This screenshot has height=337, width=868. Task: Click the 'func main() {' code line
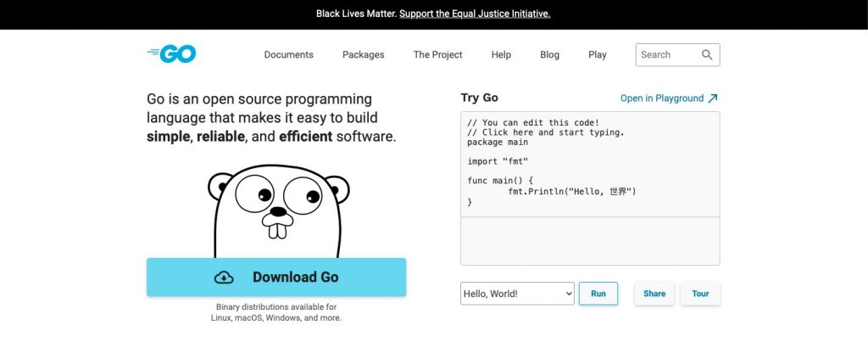500,182
